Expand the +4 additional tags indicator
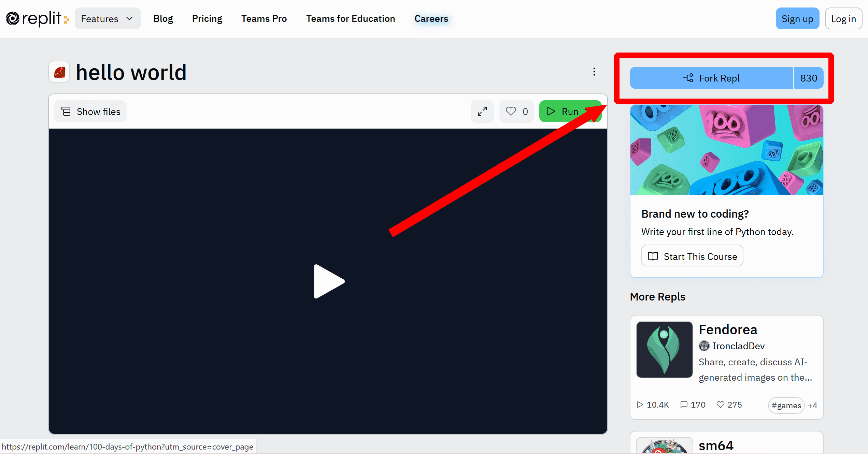Image resolution: width=868 pixels, height=454 pixels. pos(813,406)
